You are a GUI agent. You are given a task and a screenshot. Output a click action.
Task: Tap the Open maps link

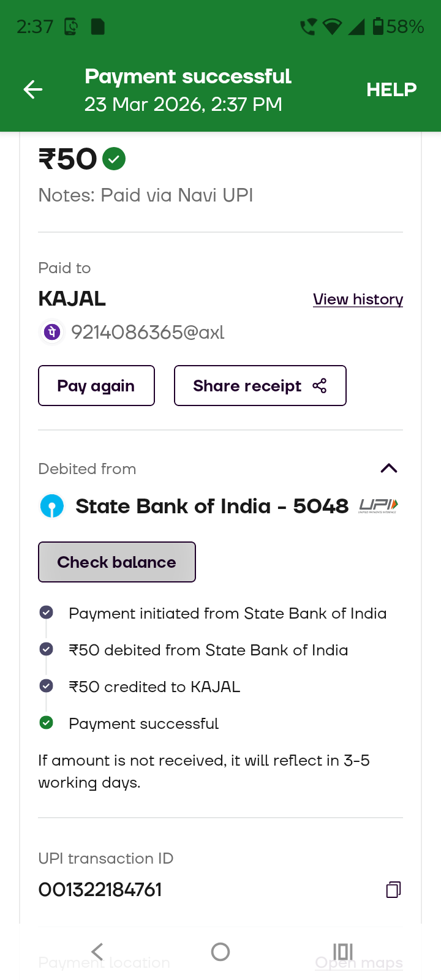tap(359, 964)
